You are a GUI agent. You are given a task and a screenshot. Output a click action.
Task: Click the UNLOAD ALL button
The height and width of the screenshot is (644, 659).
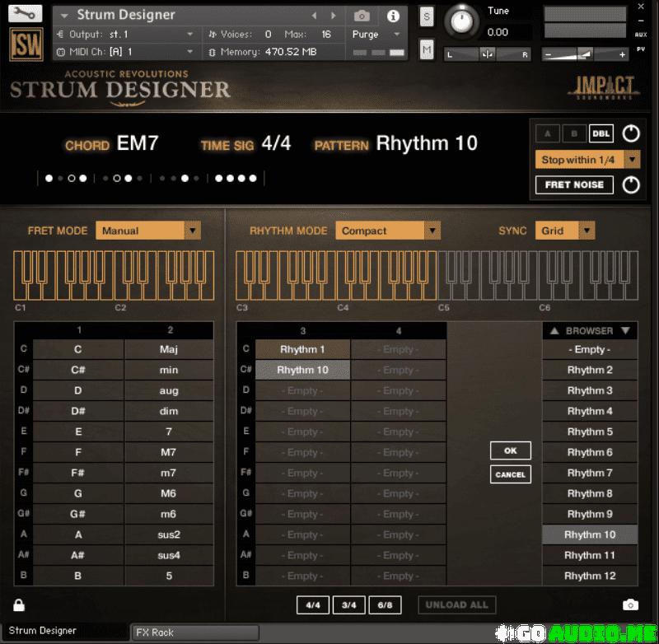456,604
